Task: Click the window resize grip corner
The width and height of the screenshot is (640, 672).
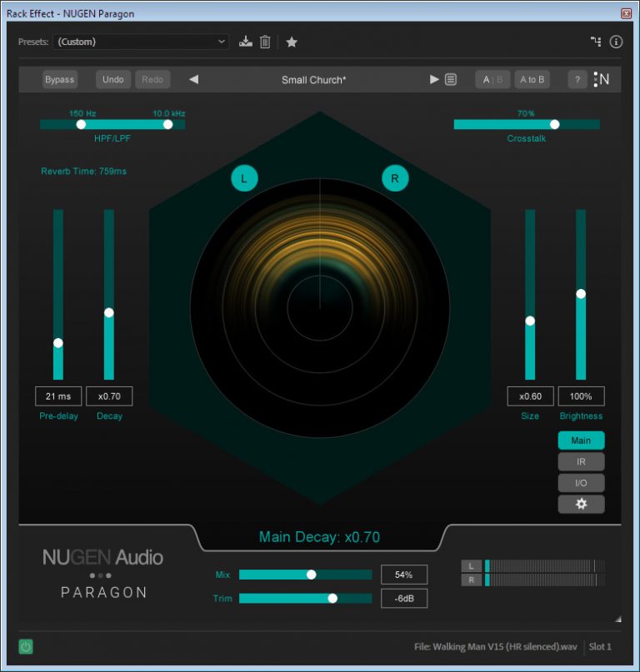Action: coord(618,619)
